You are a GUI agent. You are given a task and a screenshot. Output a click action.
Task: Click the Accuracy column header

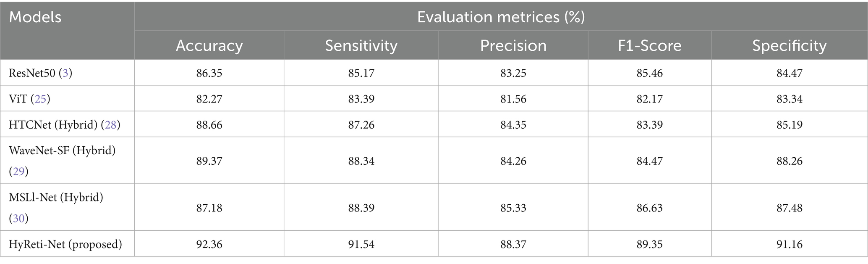[209, 45]
